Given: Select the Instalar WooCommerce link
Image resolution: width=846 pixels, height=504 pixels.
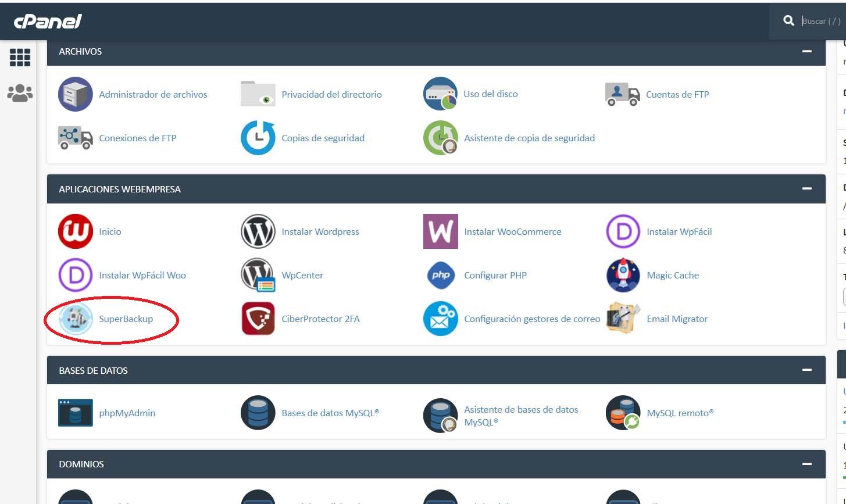Looking at the screenshot, I should [513, 231].
